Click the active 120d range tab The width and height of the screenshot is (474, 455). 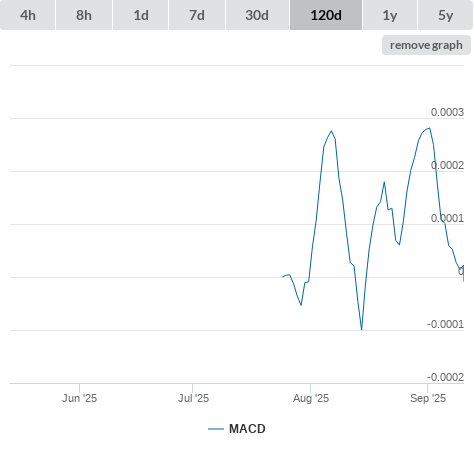click(x=326, y=15)
